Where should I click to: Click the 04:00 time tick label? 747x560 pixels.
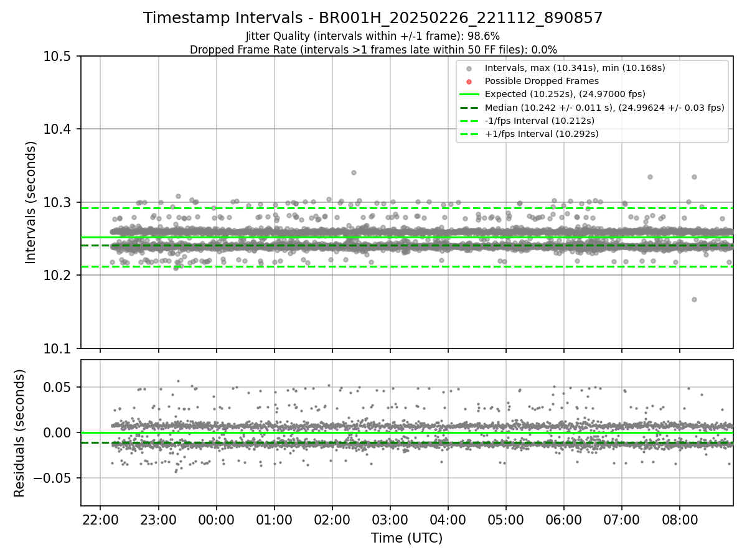click(x=448, y=519)
